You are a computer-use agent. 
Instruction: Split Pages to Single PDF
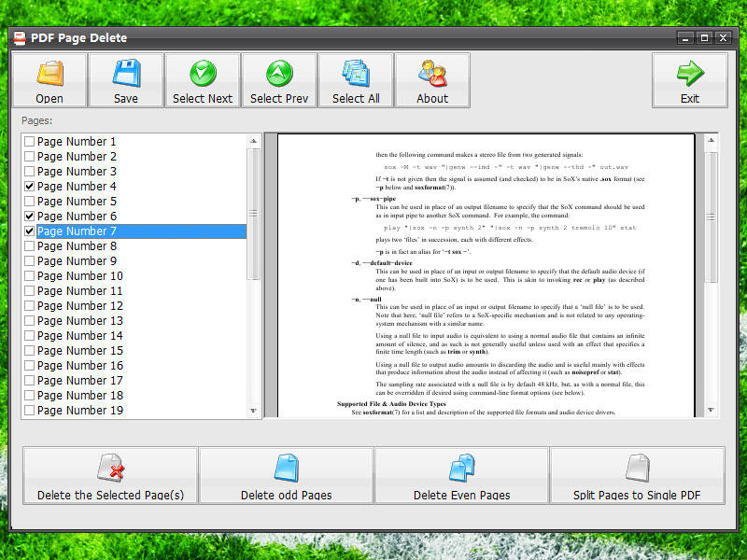[637, 475]
